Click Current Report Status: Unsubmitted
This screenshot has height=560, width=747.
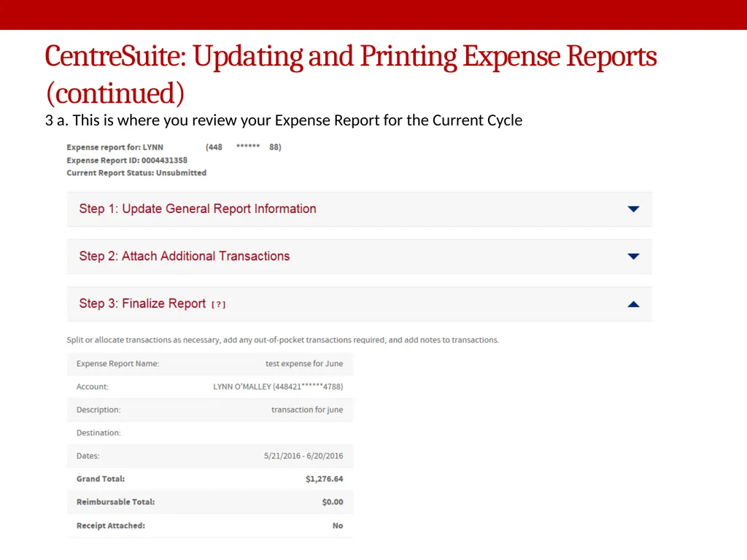tap(136, 173)
